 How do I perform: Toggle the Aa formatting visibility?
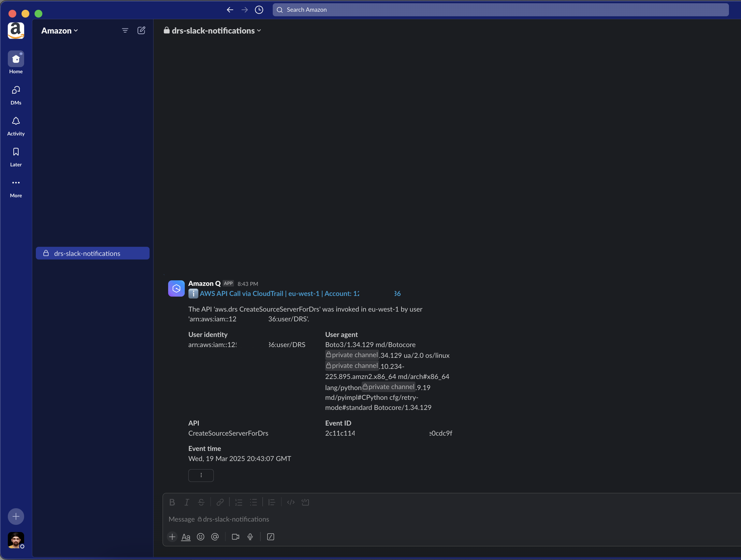tap(186, 537)
